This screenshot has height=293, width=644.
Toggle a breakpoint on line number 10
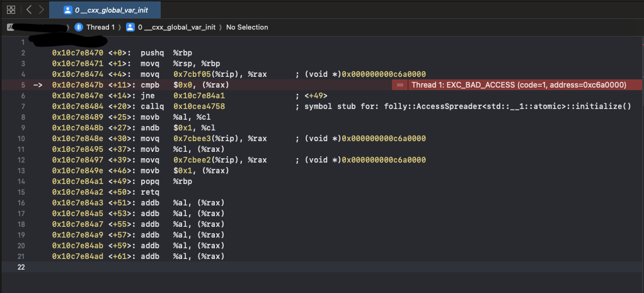[23, 139]
